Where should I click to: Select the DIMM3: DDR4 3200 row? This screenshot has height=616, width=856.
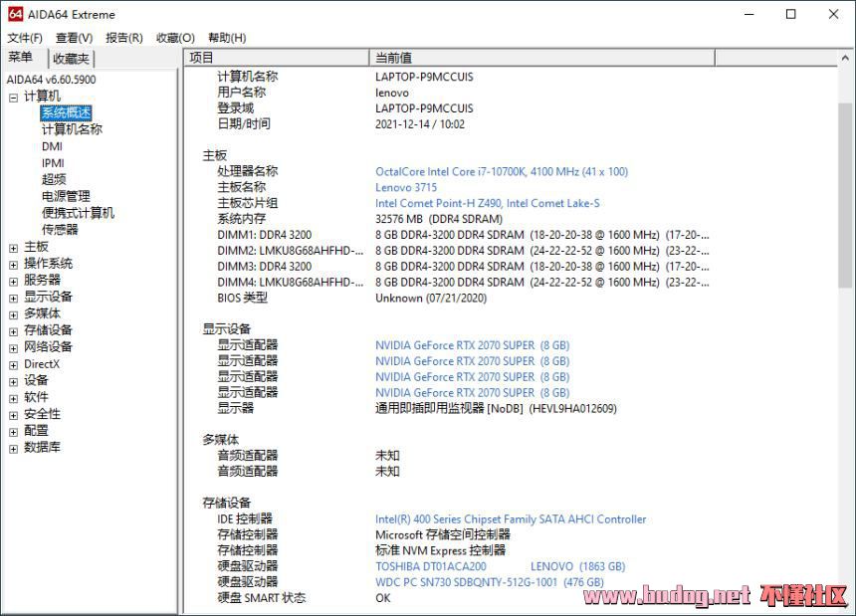463,267
